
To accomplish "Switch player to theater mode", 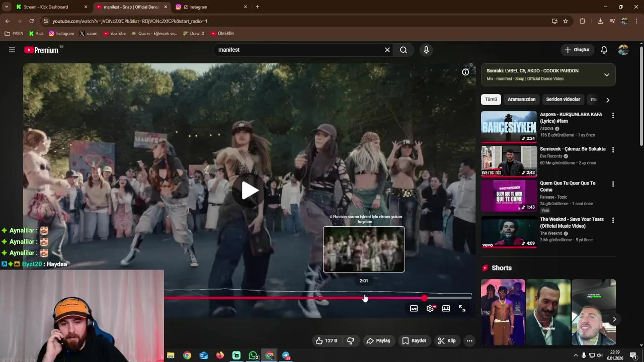I will click(x=446, y=308).
